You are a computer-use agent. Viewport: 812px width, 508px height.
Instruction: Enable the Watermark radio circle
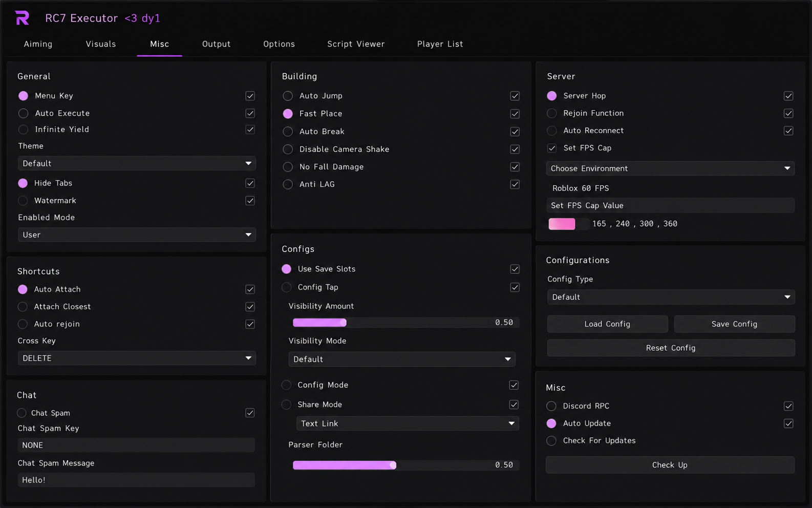tap(23, 201)
